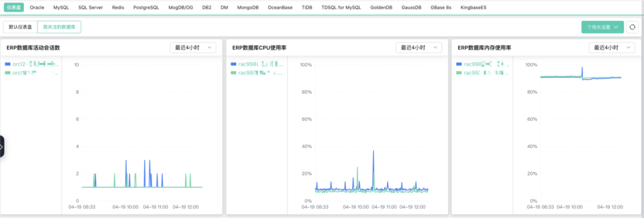Switch to the MongoDB tab
The image size is (644, 218).
[x=248, y=7]
